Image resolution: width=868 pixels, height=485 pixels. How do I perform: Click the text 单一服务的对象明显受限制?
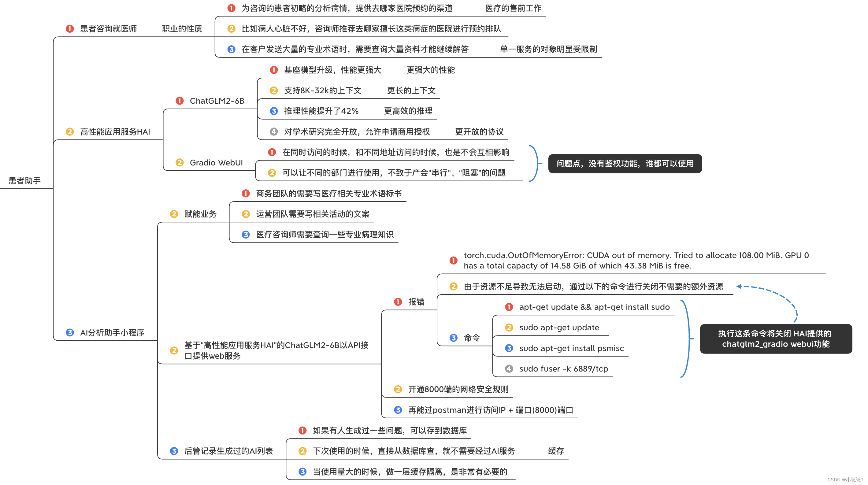tap(548, 49)
